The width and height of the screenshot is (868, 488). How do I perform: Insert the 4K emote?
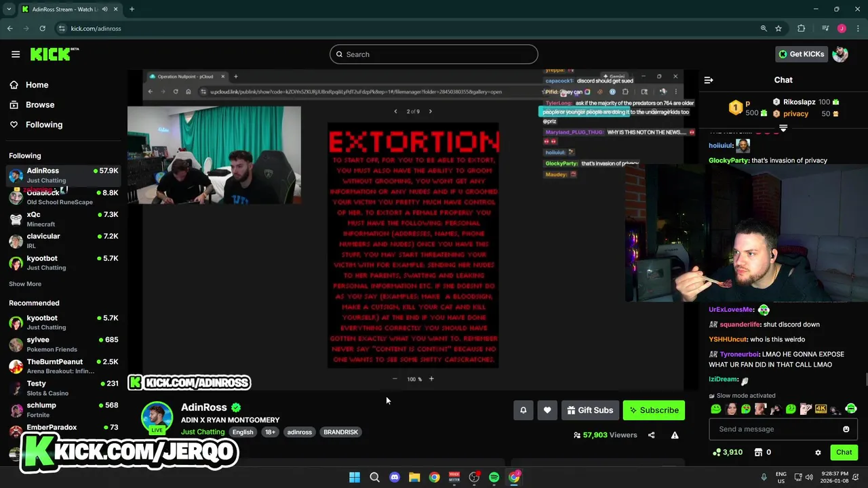(x=821, y=409)
